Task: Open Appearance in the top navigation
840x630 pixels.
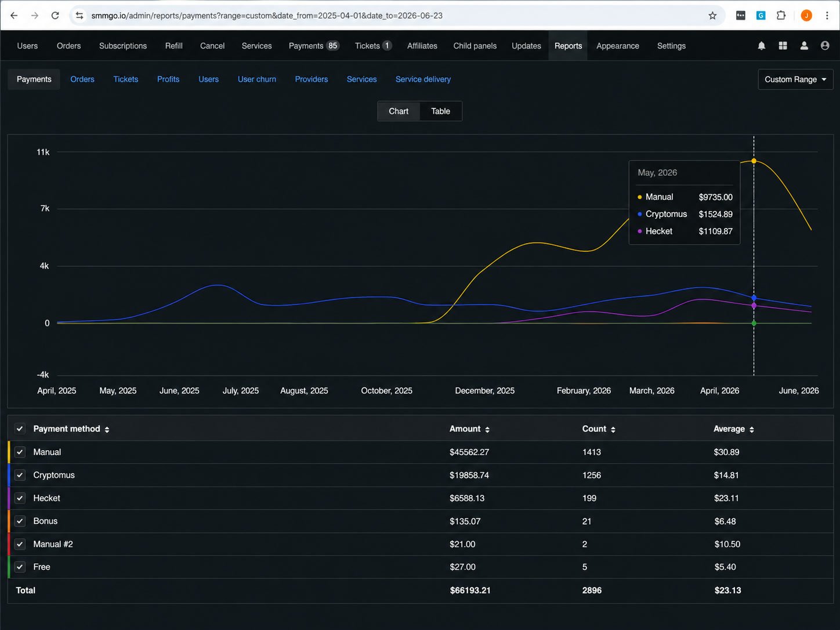Action: pyautogui.click(x=617, y=46)
